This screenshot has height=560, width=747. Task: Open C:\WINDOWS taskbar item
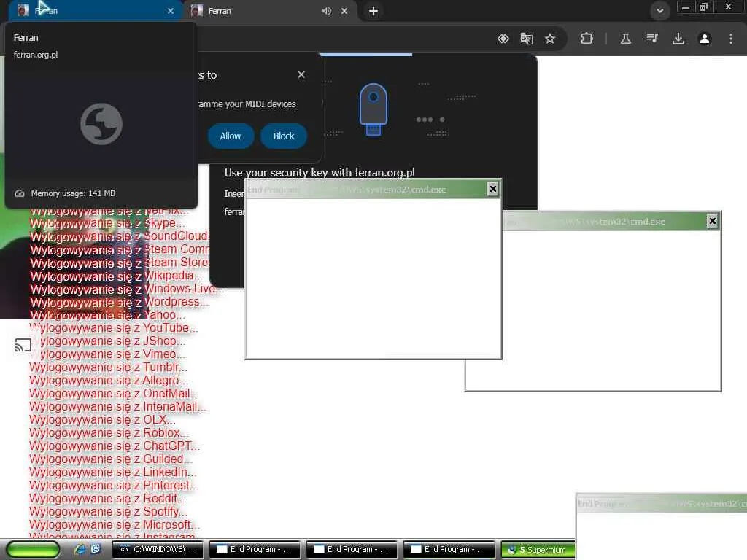(x=158, y=550)
